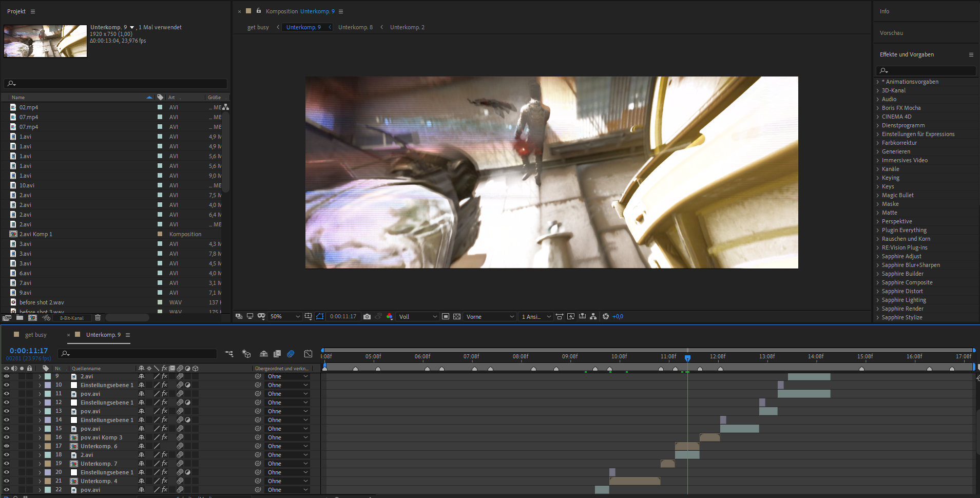
Task: Take a snapshot with the camera icon
Action: coord(367,317)
